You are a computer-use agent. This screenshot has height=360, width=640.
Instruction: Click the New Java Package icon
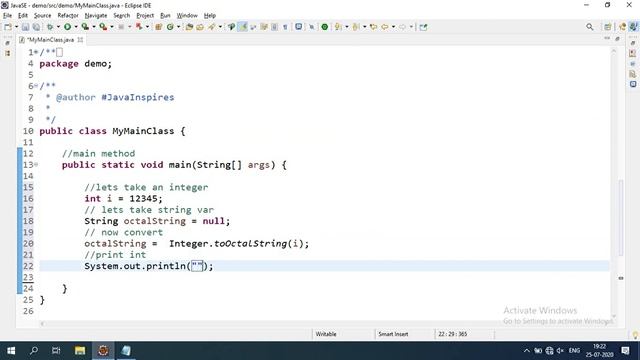coord(158,27)
